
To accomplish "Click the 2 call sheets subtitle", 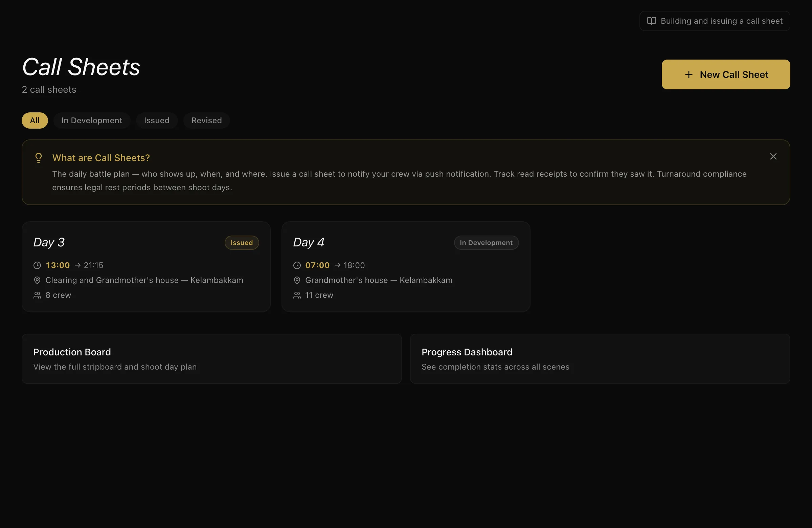I will [49, 89].
